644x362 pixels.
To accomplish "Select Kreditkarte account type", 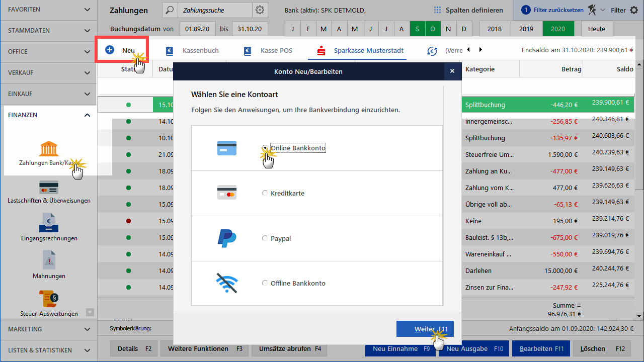I will pos(265,193).
